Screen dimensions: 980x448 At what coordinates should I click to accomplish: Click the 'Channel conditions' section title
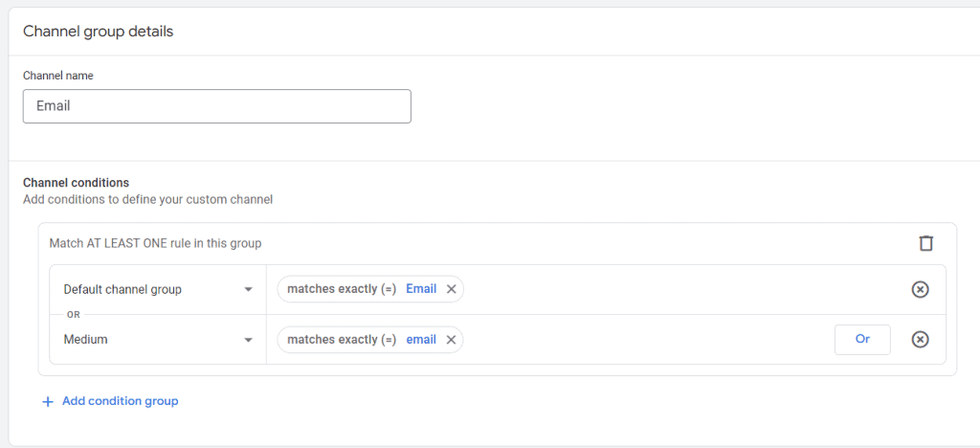point(76,182)
